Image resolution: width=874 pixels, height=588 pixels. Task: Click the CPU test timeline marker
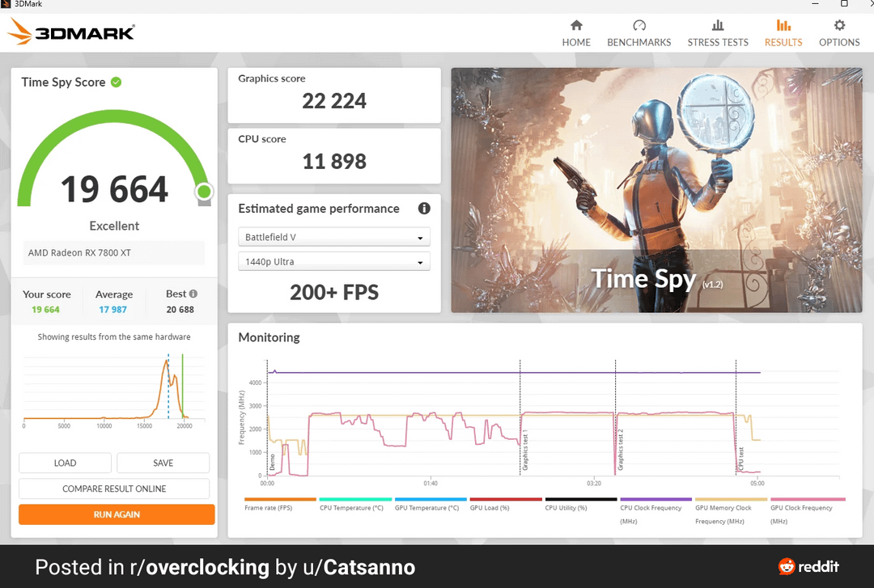(x=740, y=458)
